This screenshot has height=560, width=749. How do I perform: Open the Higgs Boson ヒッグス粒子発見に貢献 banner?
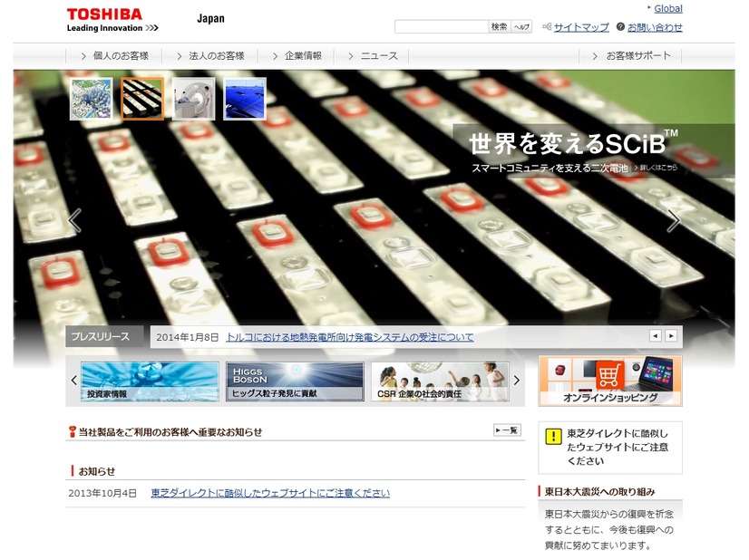pyautogui.click(x=295, y=381)
